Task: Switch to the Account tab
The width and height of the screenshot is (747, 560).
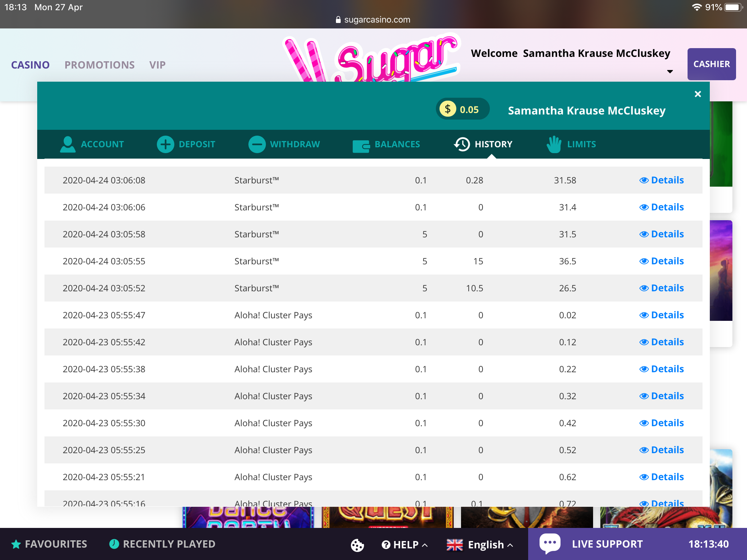Action: pos(92,144)
